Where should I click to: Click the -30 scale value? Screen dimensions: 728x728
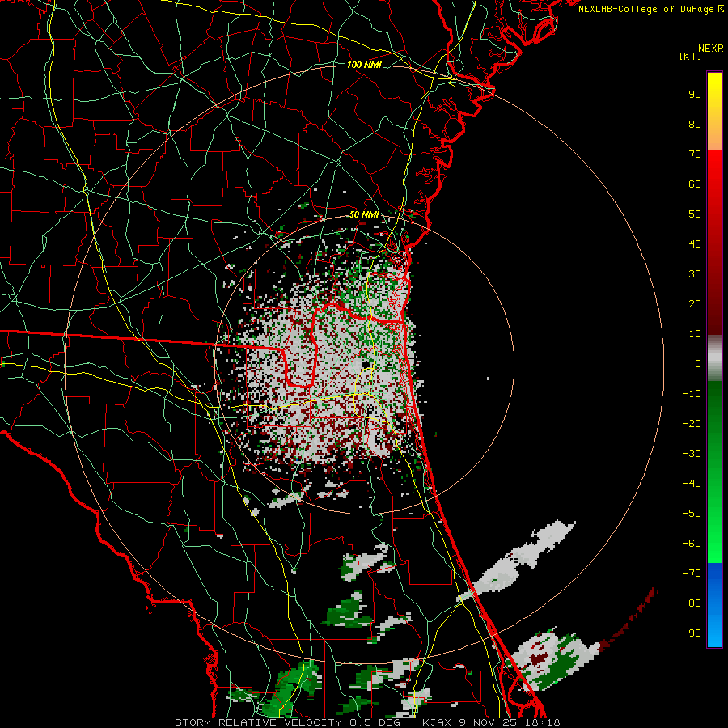[x=692, y=454]
